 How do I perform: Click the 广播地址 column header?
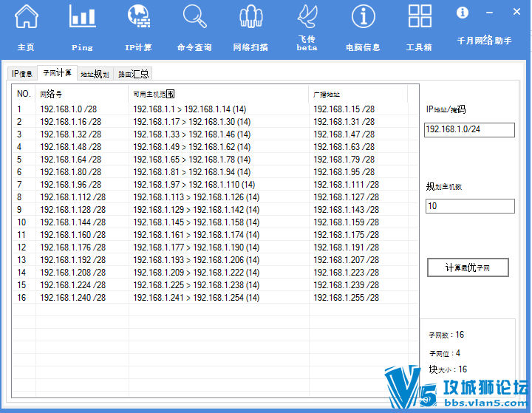[358, 94]
